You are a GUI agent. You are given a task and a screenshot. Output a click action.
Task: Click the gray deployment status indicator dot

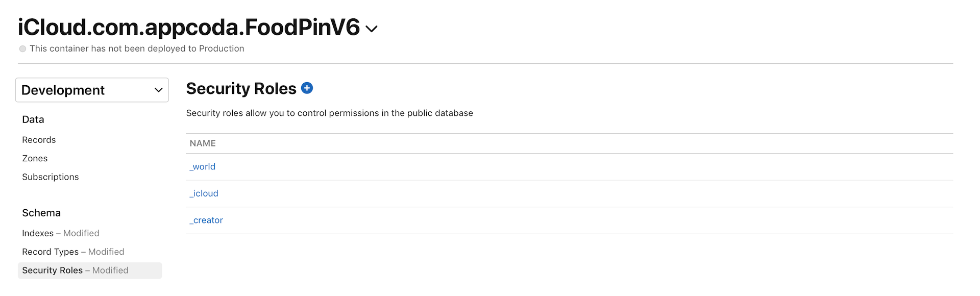(x=22, y=48)
